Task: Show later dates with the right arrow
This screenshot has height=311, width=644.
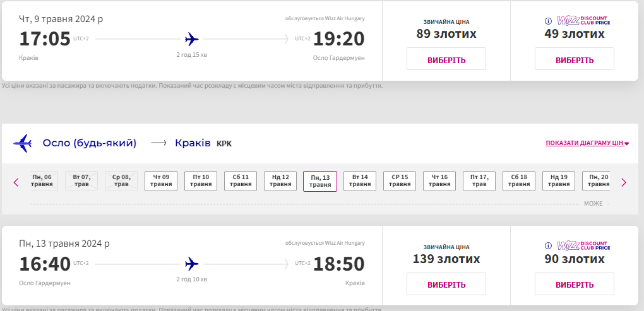Action: [x=624, y=182]
